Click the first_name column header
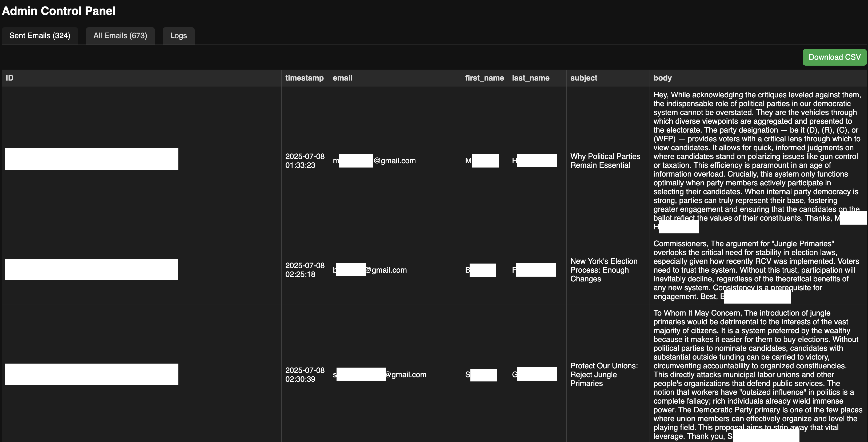868x442 pixels. pos(484,78)
